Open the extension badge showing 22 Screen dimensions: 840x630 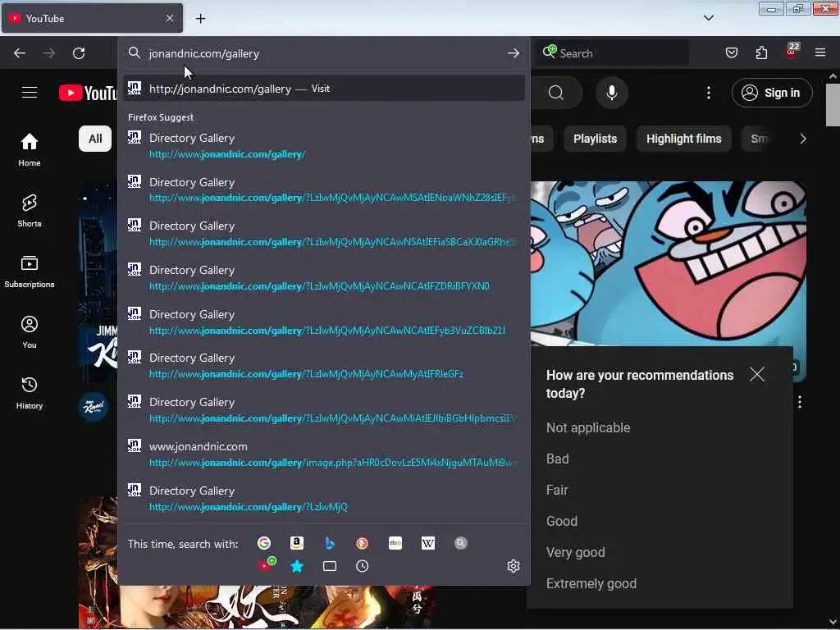(792, 51)
